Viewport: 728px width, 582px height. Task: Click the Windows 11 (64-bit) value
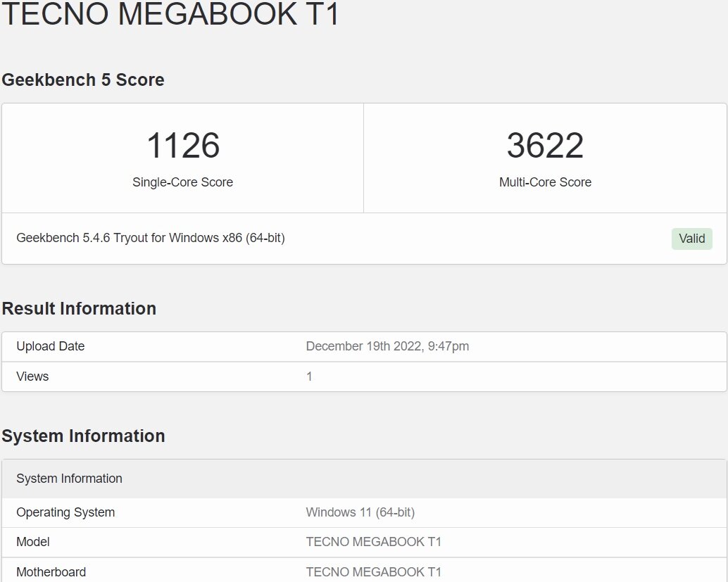360,512
